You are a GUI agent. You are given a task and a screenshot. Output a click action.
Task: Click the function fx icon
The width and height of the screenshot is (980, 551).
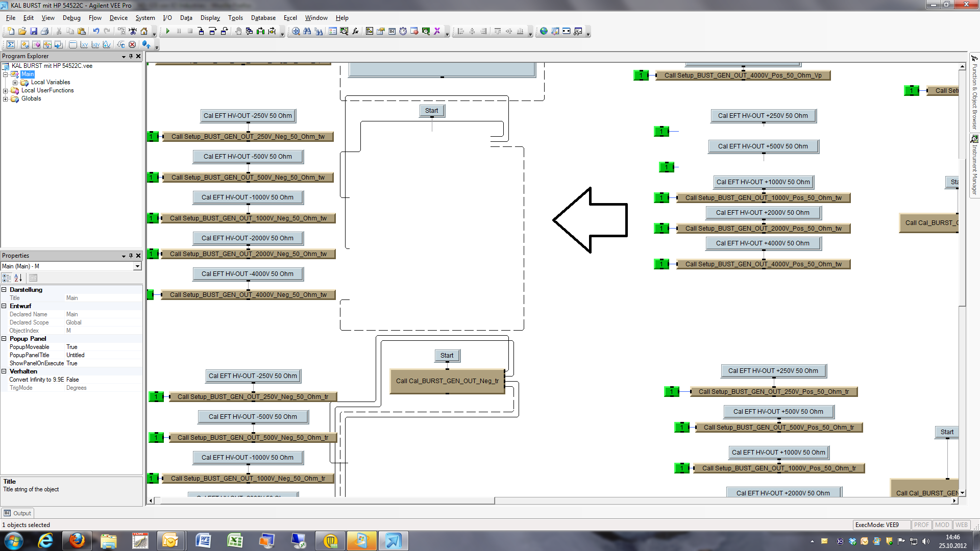(355, 32)
